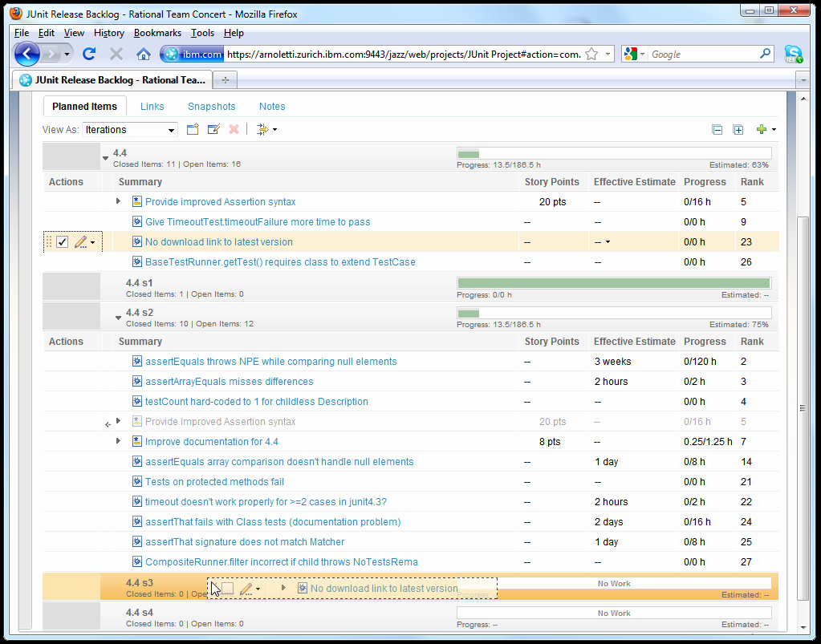
Task: Open timeout doesn't work properly link
Action: [266, 502]
